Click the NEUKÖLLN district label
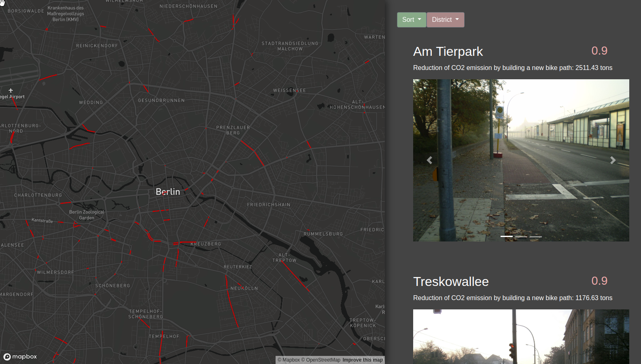This screenshot has width=641, height=364. click(244, 289)
